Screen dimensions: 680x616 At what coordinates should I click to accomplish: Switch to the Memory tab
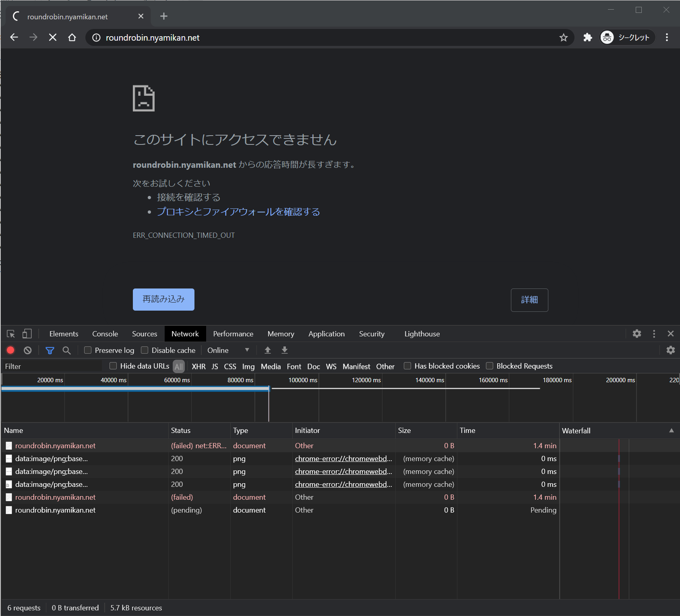281,334
